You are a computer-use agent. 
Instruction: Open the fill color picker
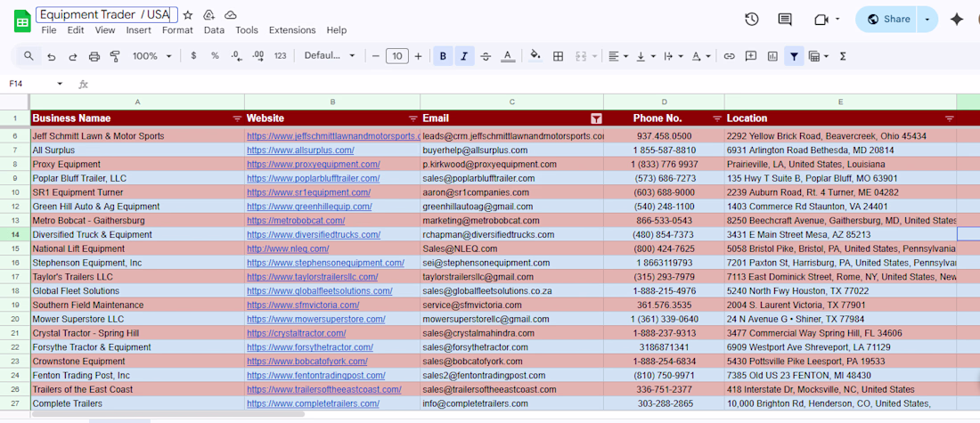(x=535, y=56)
